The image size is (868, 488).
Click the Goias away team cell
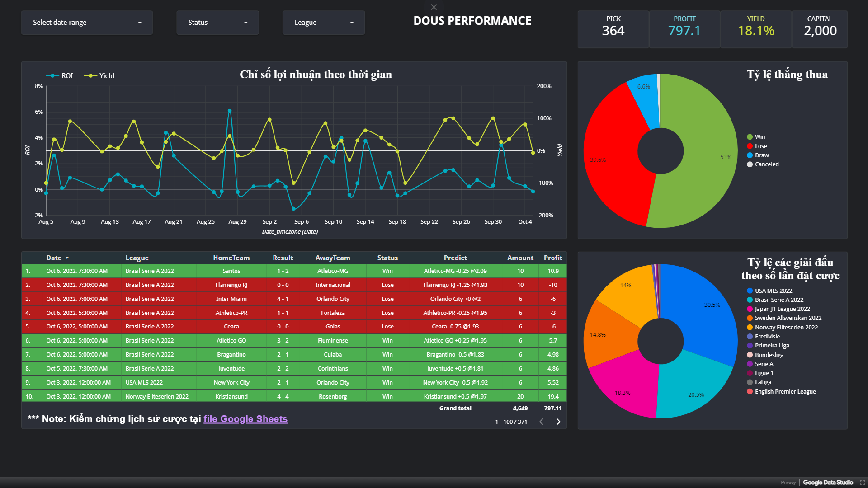(333, 327)
